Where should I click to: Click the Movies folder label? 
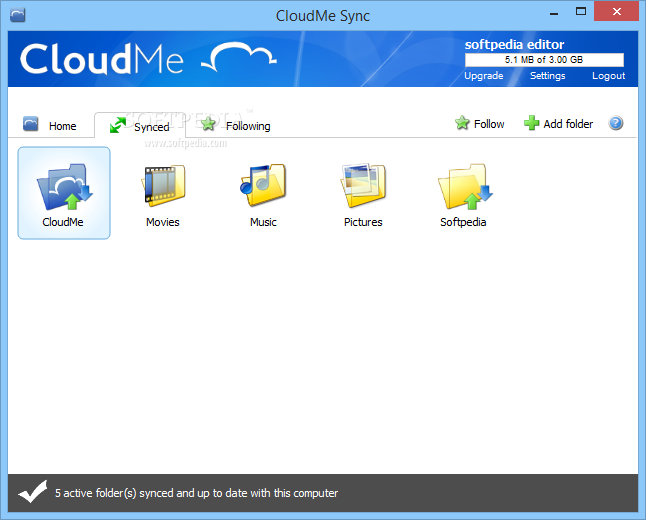(163, 222)
